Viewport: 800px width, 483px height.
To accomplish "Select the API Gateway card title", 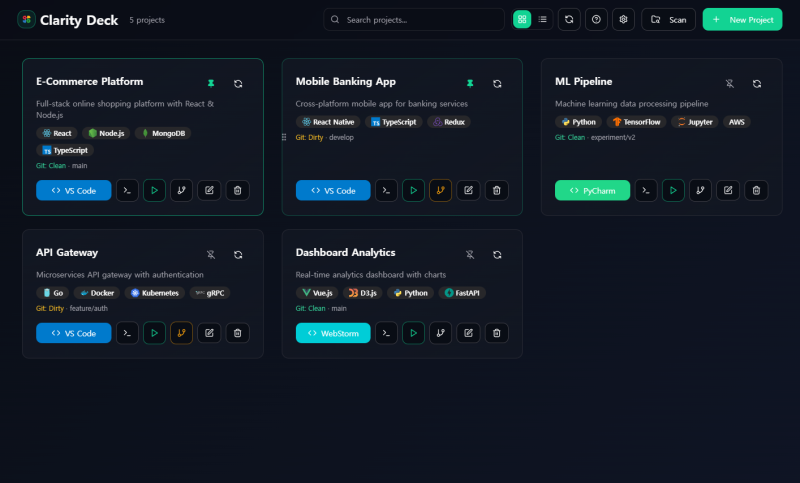I will [67, 252].
